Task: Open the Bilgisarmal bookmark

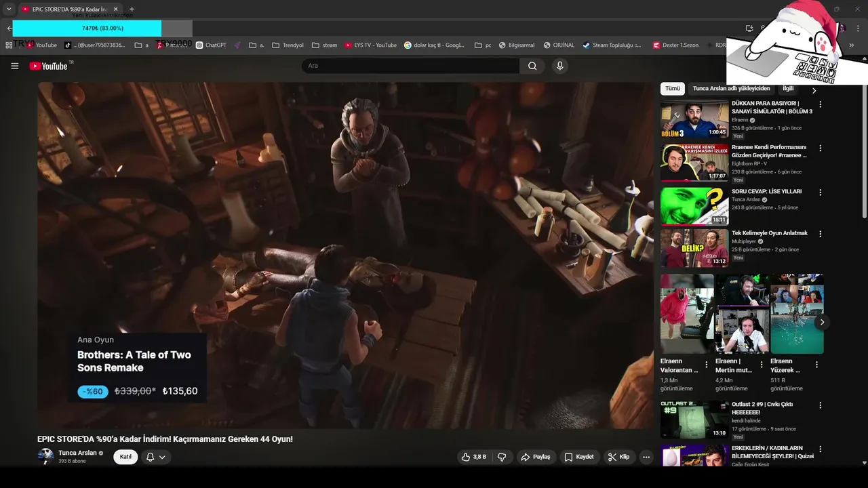Action: pos(517,45)
